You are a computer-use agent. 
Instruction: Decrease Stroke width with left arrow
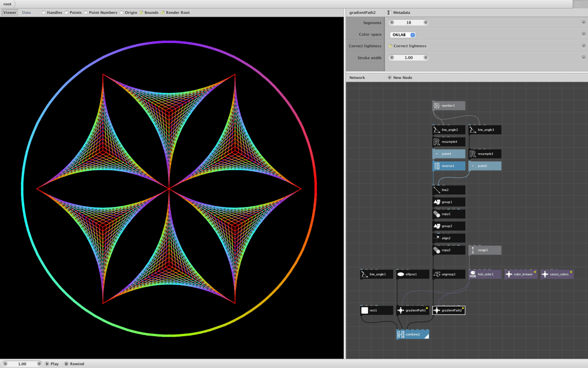point(392,58)
